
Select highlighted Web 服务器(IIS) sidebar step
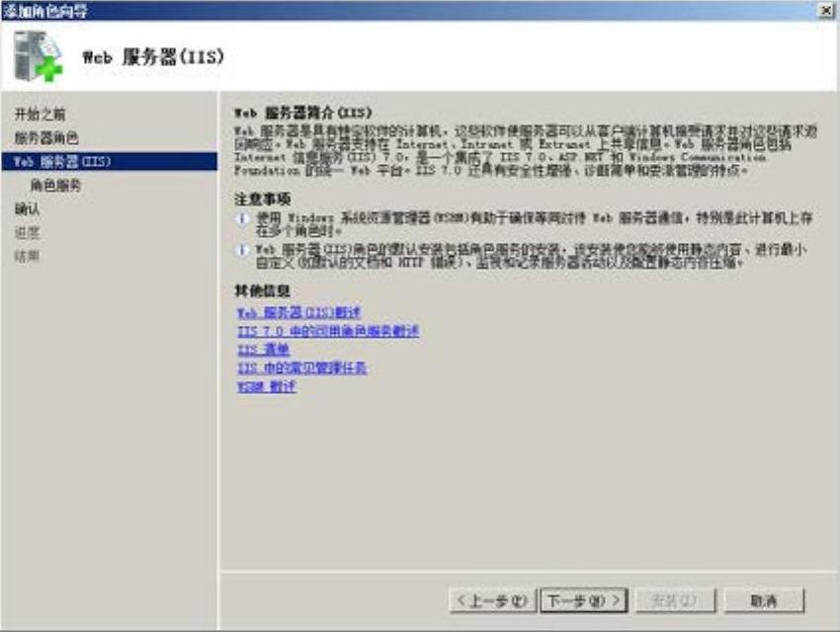(110, 162)
